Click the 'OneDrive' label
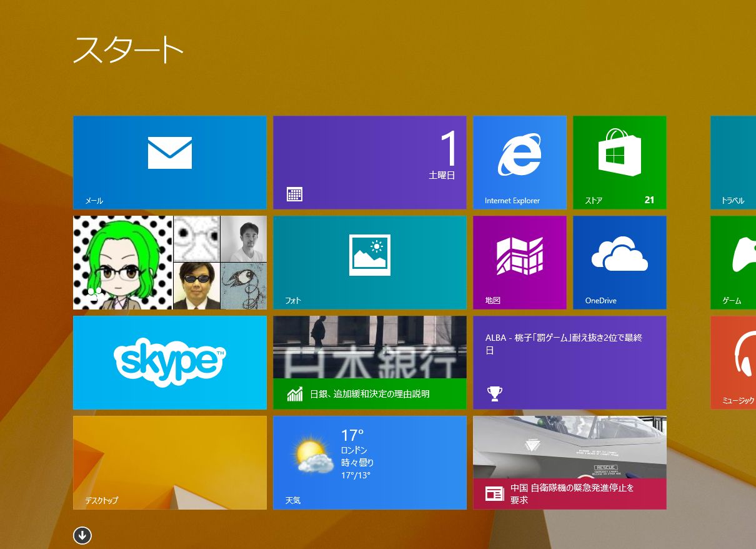 pos(601,301)
